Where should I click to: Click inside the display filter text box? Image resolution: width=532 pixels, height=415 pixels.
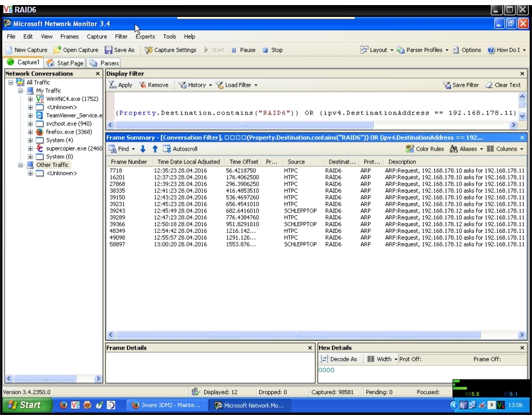click(x=316, y=106)
